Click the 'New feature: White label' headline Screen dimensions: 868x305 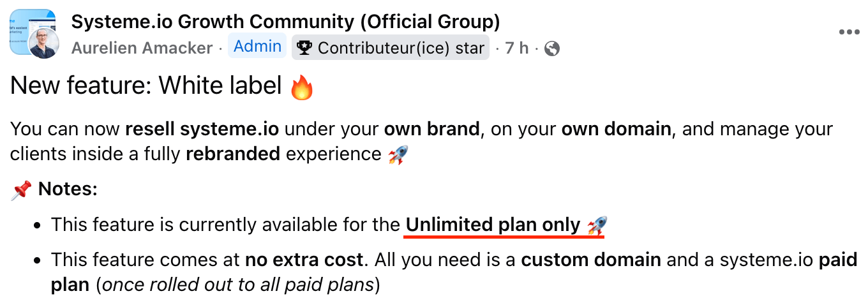146,86
